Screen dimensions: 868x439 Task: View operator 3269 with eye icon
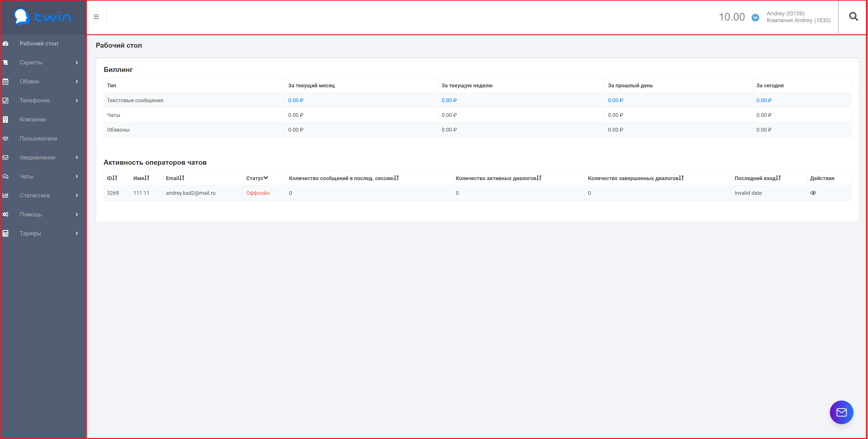[x=813, y=193]
